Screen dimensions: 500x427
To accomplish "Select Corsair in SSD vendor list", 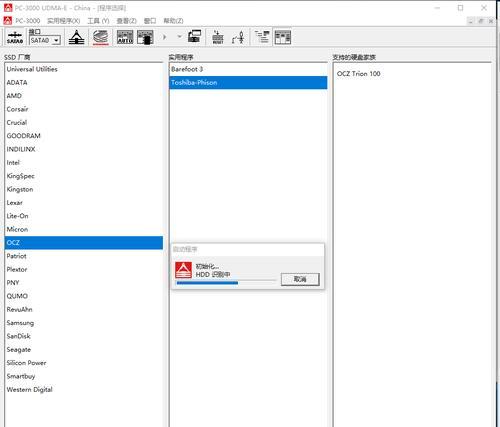I will click(x=84, y=109).
